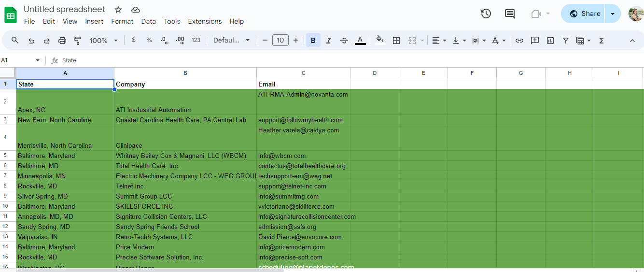Click the Share button

tap(584, 14)
